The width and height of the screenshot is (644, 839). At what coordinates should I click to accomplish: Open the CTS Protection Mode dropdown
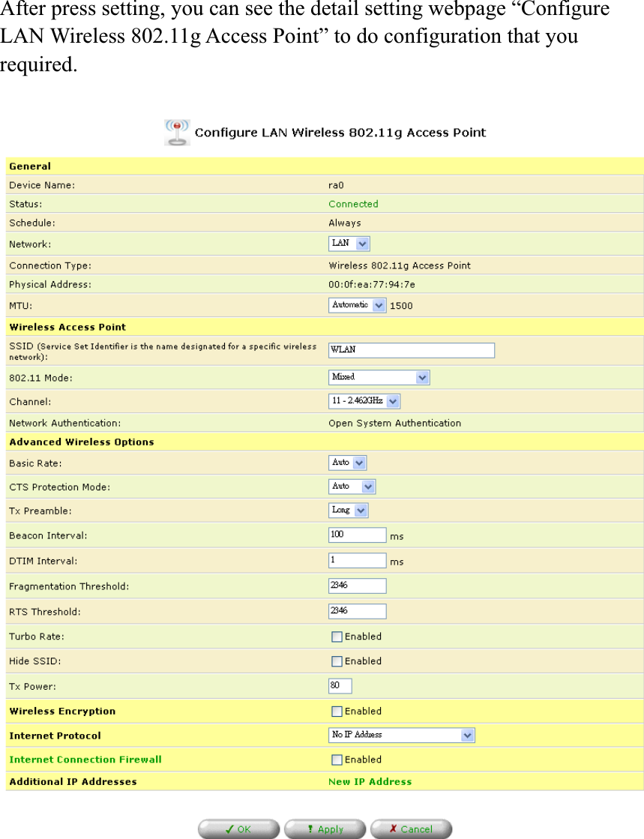point(351,486)
